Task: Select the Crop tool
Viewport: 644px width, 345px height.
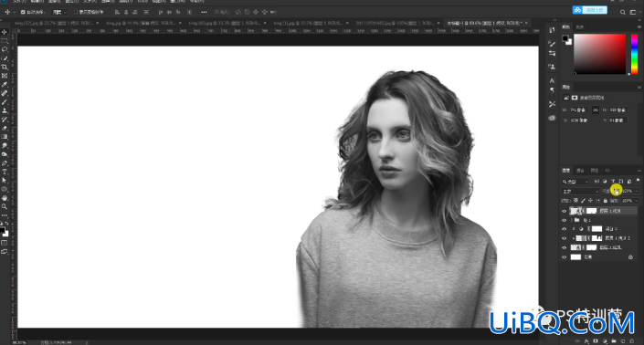Action: tap(5, 67)
